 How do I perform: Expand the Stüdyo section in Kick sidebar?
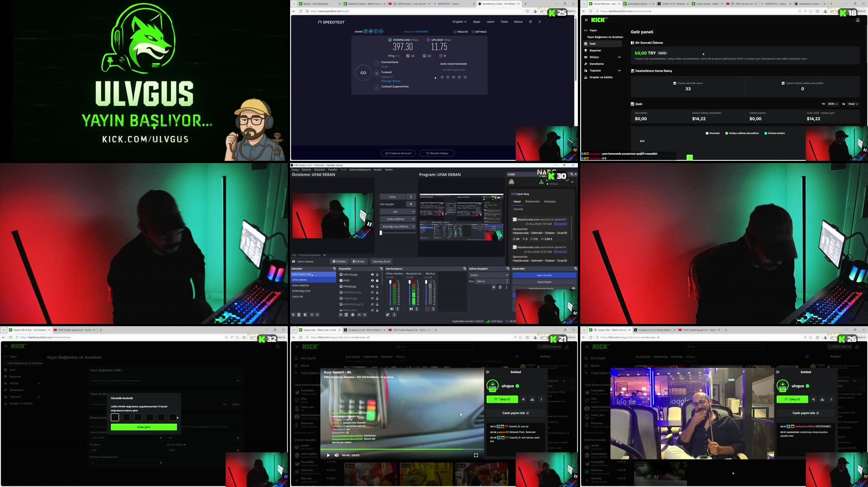coord(620,57)
